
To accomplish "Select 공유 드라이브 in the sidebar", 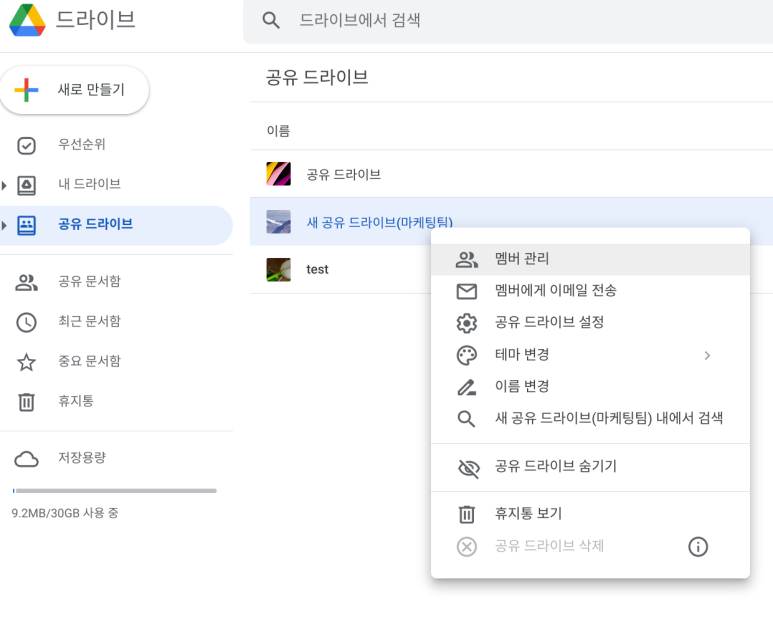I will point(116,225).
